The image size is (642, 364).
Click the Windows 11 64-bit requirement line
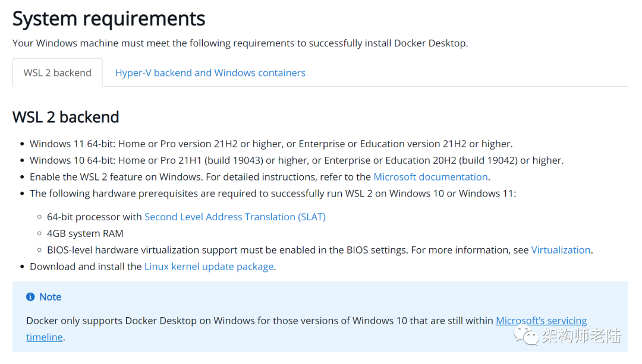pos(270,144)
